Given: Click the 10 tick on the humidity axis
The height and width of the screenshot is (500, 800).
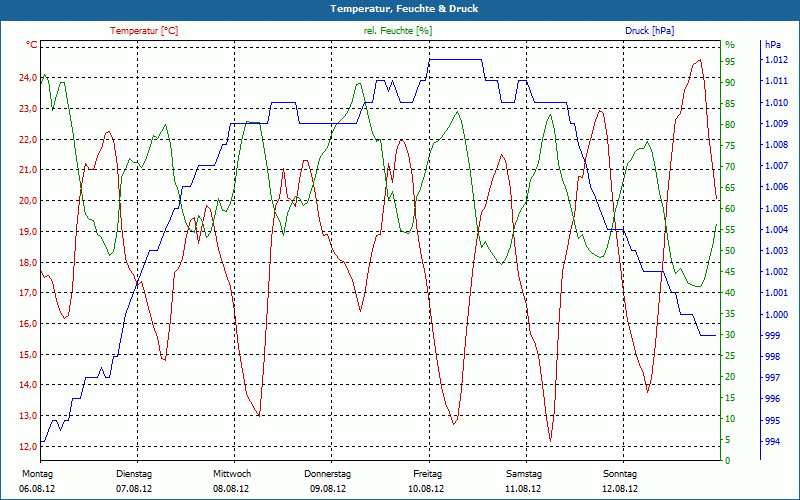Looking at the screenshot, I should (x=730, y=419).
